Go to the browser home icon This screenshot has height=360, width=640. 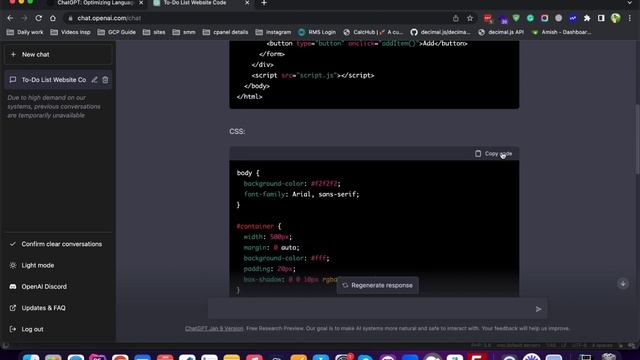coord(53,18)
